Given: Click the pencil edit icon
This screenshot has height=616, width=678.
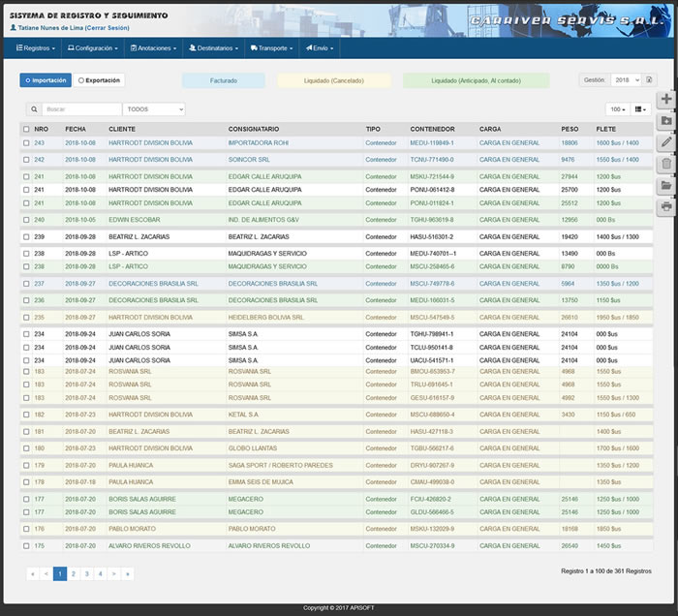Looking at the screenshot, I should click(666, 142).
